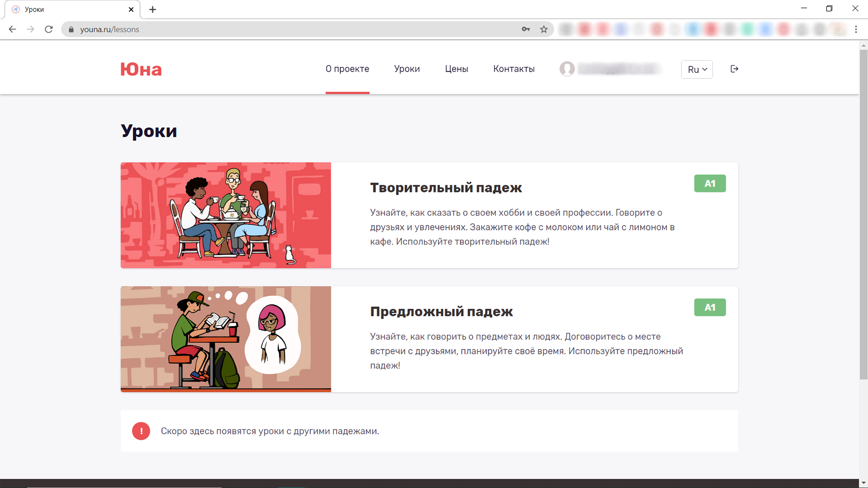This screenshot has height=488, width=868.
Task: Navigate to Контакты
Action: [x=513, y=69]
